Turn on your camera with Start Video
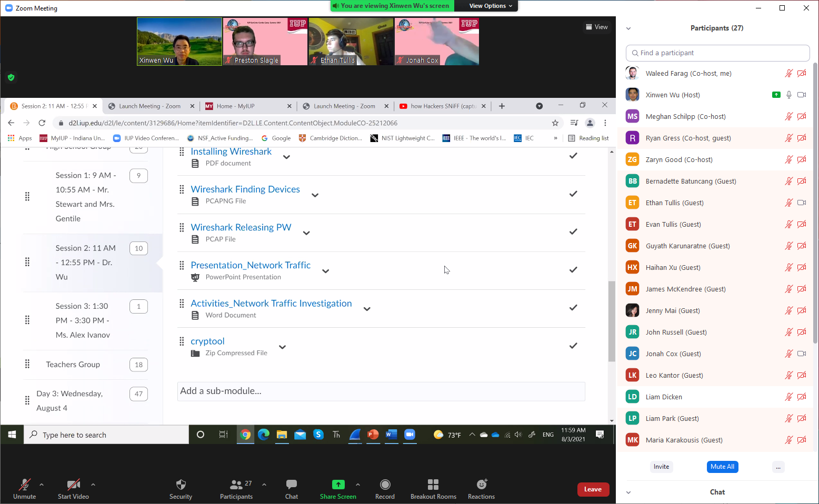Image resolution: width=819 pixels, height=504 pixels. pyautogui.click(x=73, y=489)
